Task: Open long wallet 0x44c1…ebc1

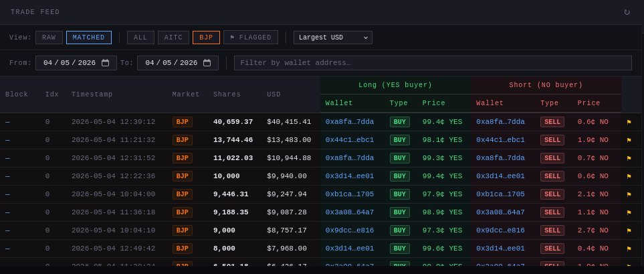Action: click(x=350, y=140)
